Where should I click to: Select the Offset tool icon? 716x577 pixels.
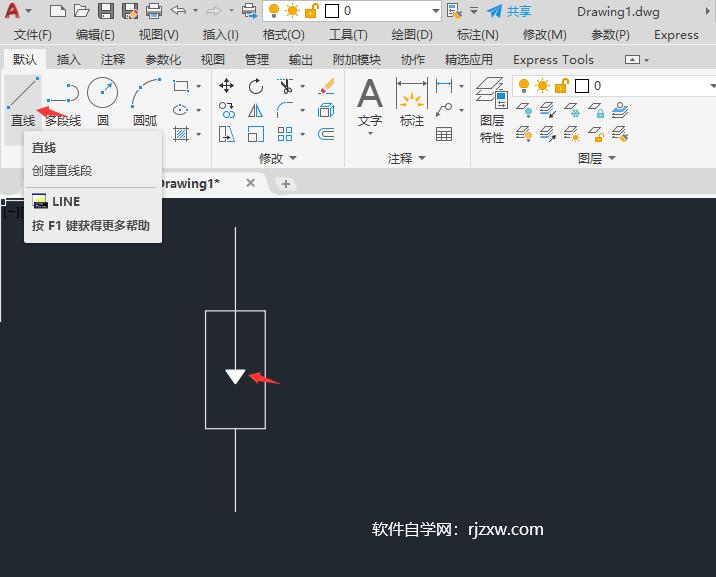pos(326,134)
